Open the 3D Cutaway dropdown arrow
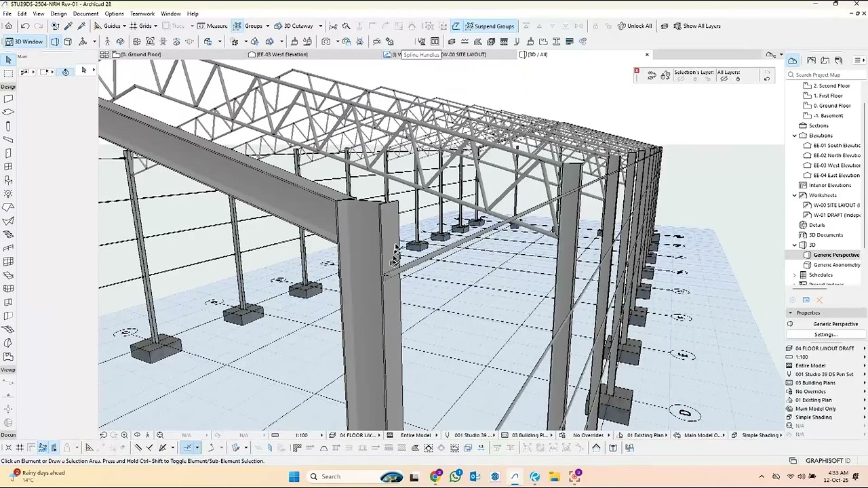The height and width of the screenshot is (488, 868). 320,26
